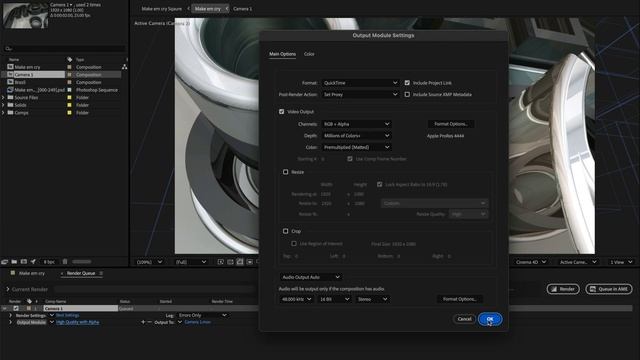The width and height of the screenshot is (640, 360).
Task: Expand the Output Module row
Action: [x=11, y=322]
